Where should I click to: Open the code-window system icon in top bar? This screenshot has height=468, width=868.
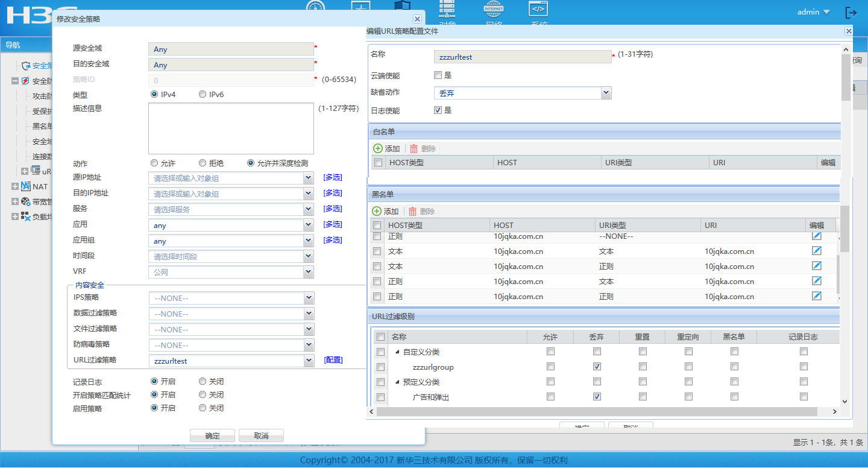(538, 9)
